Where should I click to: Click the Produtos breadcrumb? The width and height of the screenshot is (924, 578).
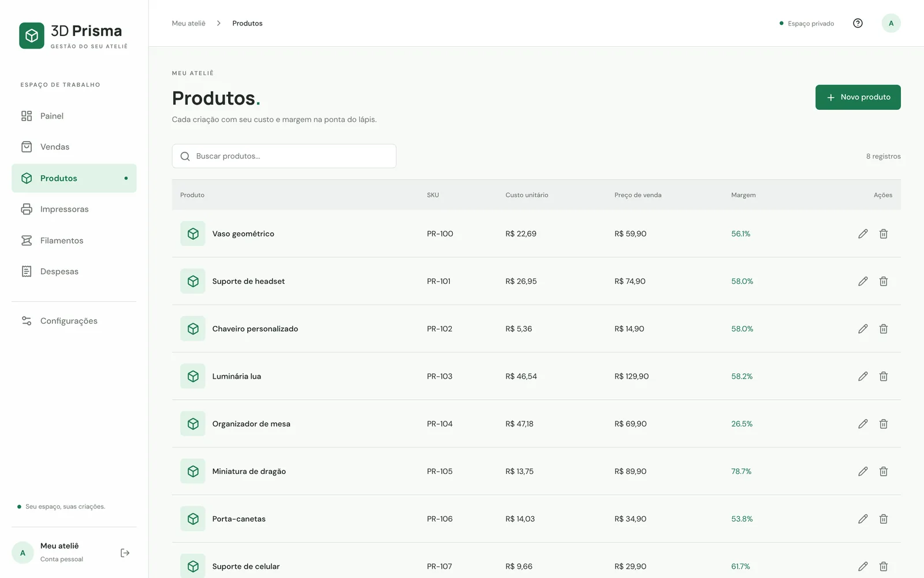pos(247,23)
